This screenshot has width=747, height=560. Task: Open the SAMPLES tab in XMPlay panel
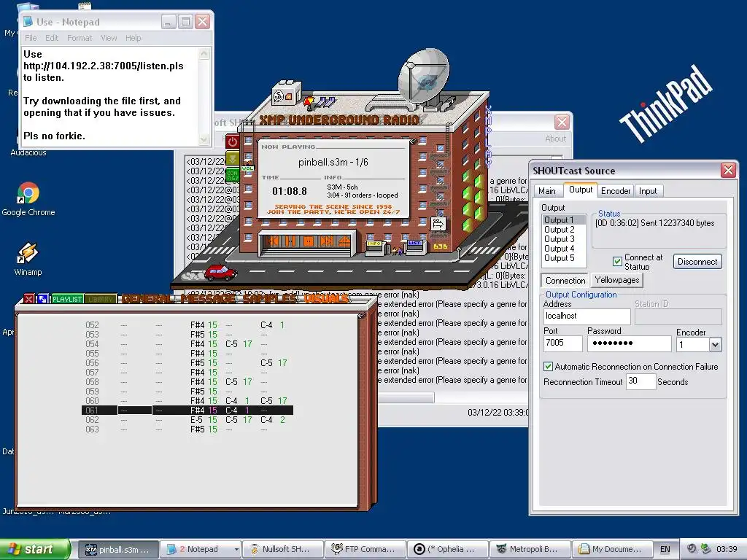pos(269,299)
